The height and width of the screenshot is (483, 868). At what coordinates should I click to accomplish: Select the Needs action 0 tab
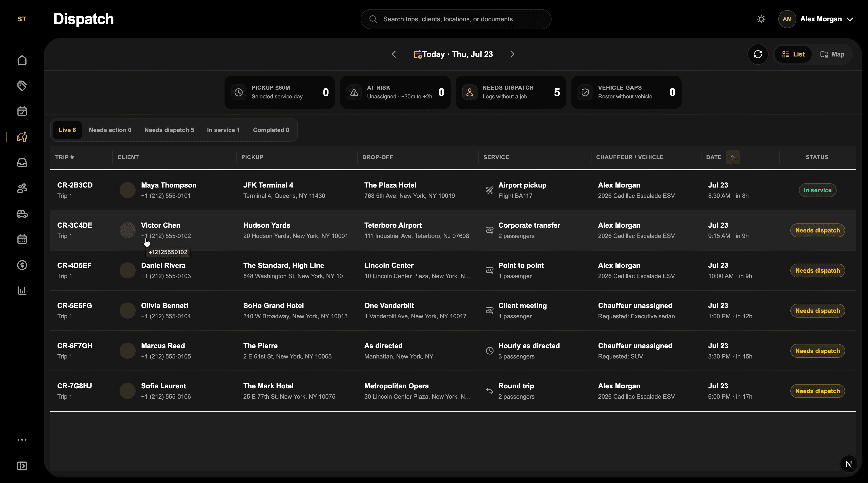110,130
